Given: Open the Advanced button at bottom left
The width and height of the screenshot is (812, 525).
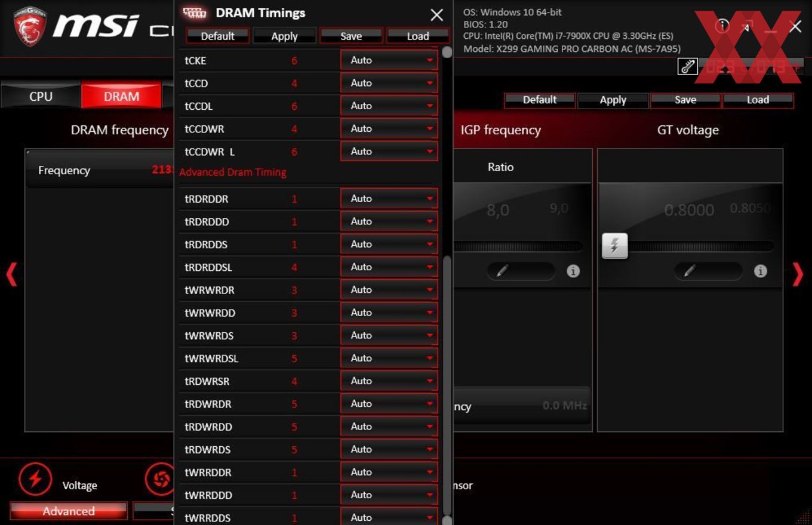Looking at the screenshot, I should (x=69, y=511).
